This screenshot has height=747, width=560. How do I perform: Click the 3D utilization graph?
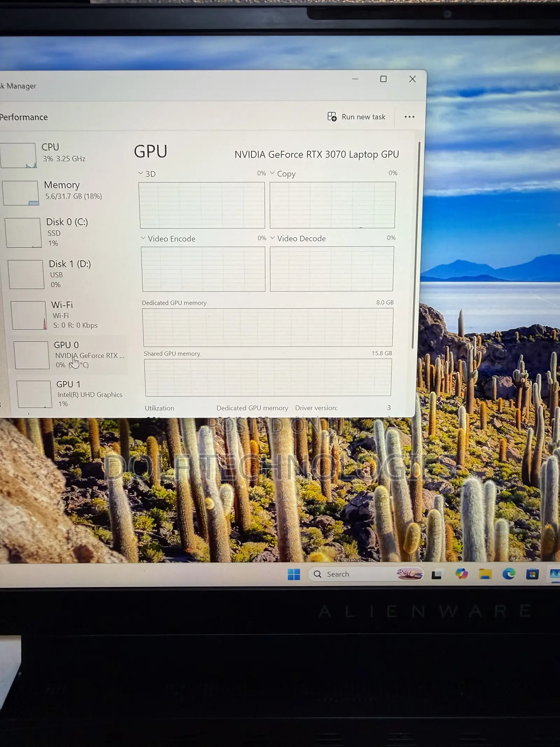pyautogui.click(x=202, y=205)
